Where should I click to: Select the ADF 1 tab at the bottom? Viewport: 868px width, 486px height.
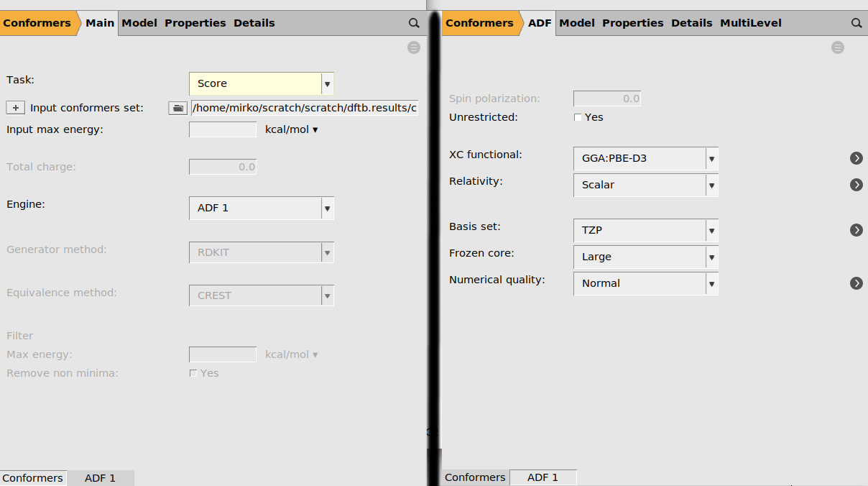pyautogui.click(x=101, y=477)
